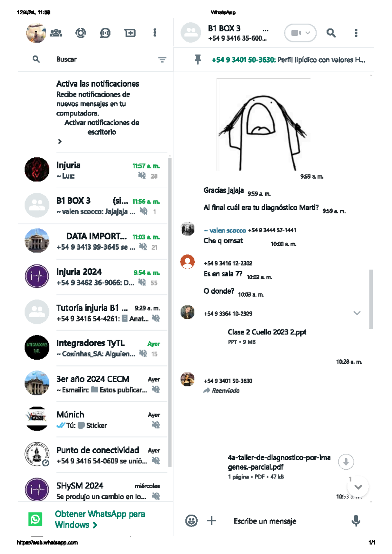Search within B1 BOX 3 conversation

(331, 33)
